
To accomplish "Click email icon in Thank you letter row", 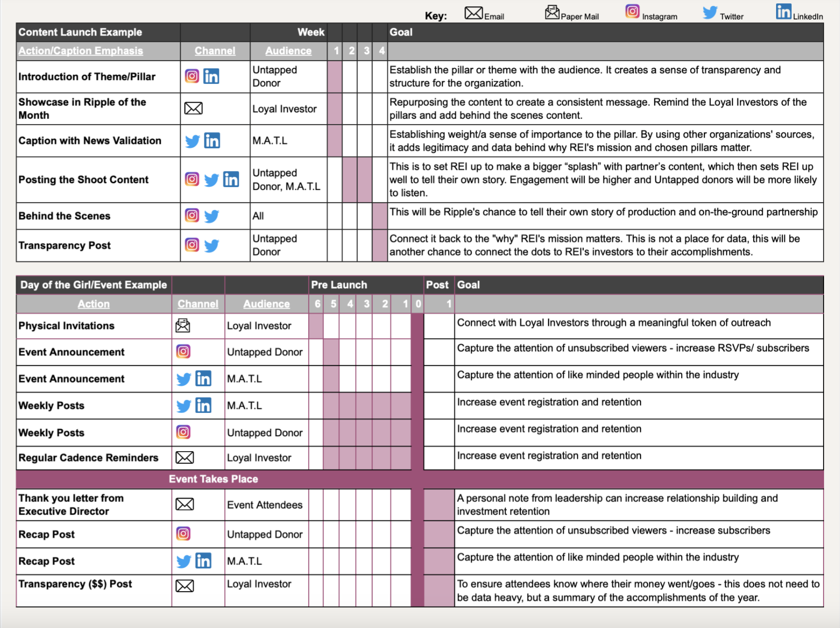I will [x=185, y=504].
